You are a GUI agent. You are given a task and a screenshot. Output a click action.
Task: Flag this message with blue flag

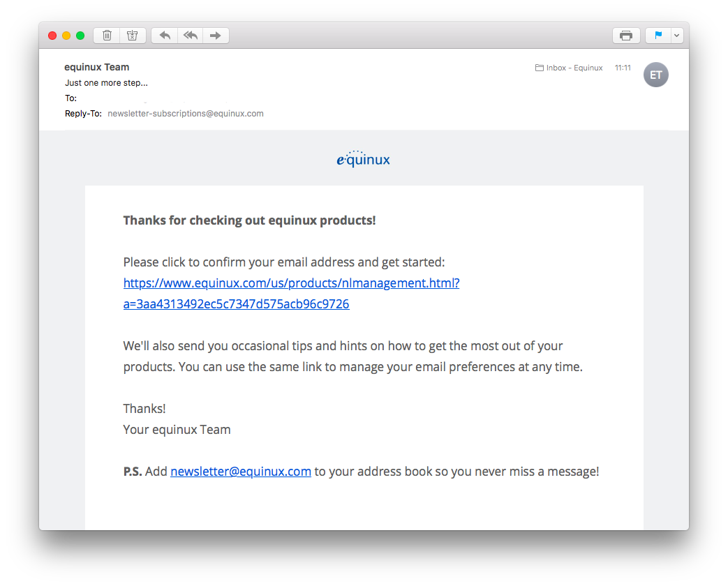pyautogui.click(x=658, y=36)
